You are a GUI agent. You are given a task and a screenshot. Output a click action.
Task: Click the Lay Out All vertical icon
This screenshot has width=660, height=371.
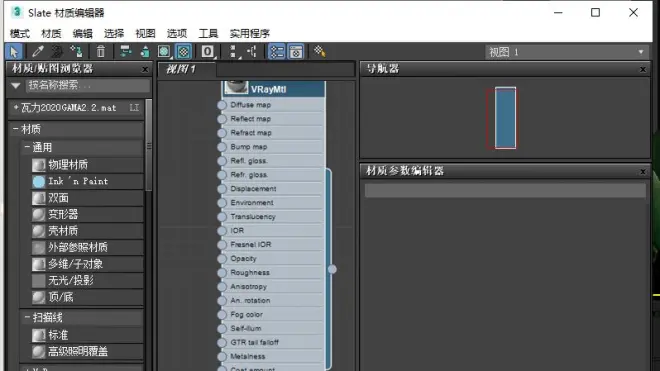(x=233, y=52)
